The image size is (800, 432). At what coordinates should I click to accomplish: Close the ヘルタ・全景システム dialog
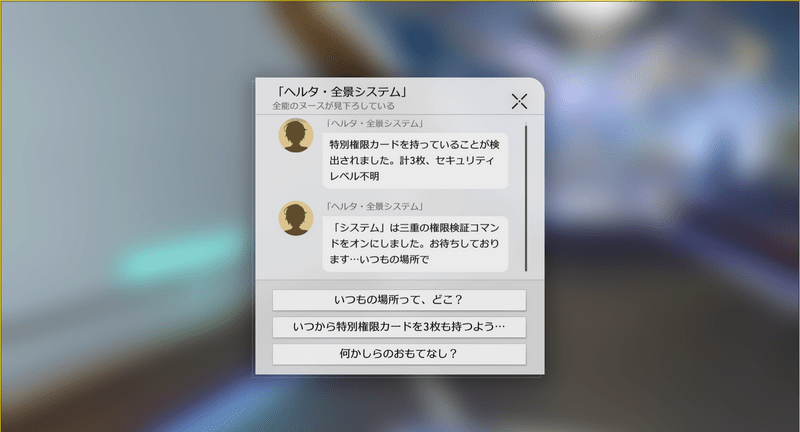tap(519, 101)
